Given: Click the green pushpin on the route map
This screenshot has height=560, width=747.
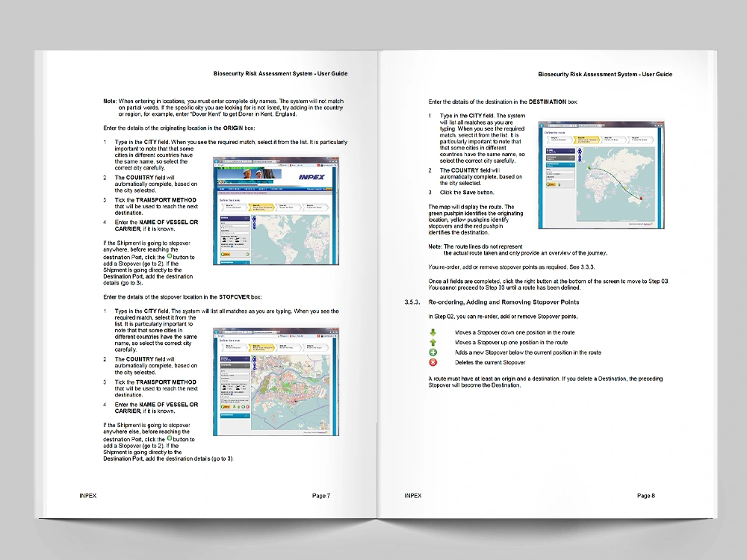Looking at the screenshot, I should pos(589,168).
